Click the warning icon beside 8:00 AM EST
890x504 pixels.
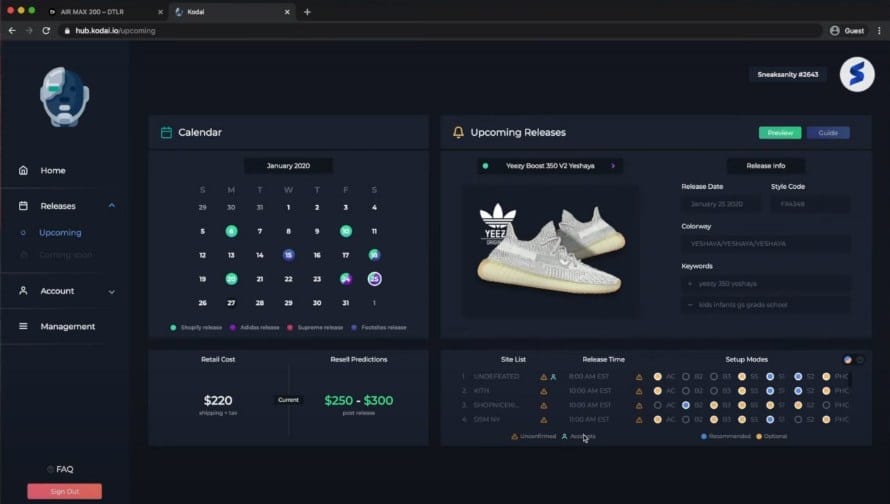point(639,377)
